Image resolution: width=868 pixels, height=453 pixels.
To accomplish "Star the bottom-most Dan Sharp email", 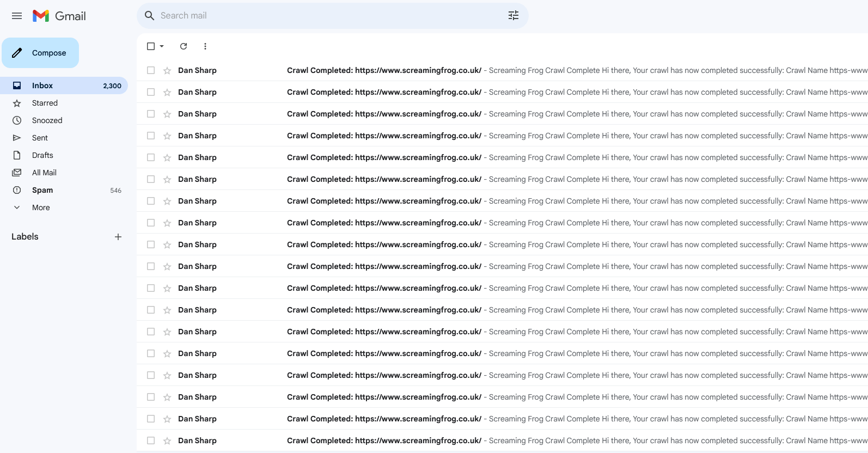I will [167, 440].
